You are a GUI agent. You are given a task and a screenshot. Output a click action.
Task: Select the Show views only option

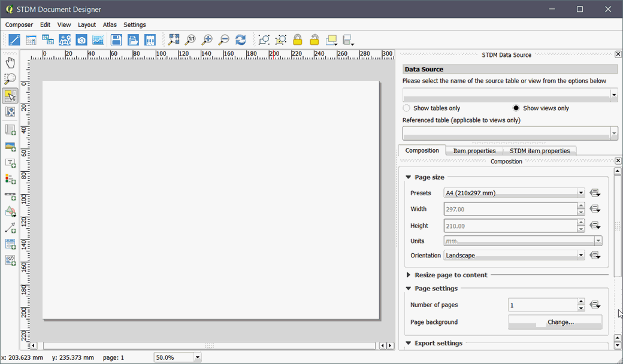coord(516,108)
